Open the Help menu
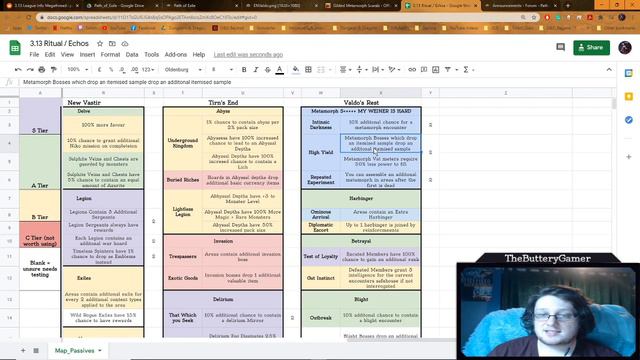Image resolution: width=640 pixels, height=360 pixels. click(199, 55)
